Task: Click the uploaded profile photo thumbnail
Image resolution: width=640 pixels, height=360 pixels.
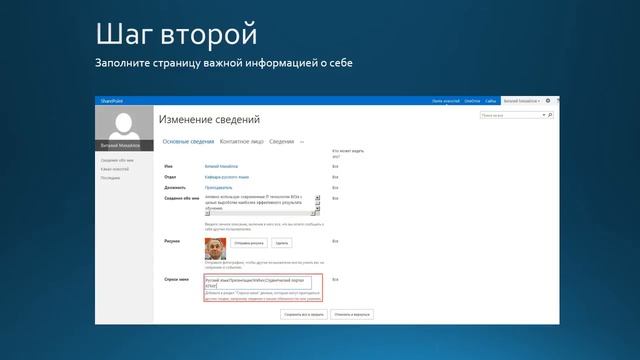Action: click(x=215, y=249)
